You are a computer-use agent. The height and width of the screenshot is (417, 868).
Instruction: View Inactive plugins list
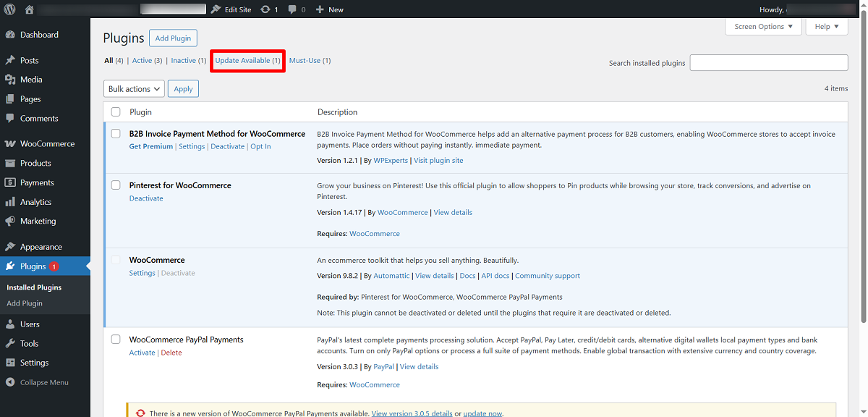tap(187, 60)
